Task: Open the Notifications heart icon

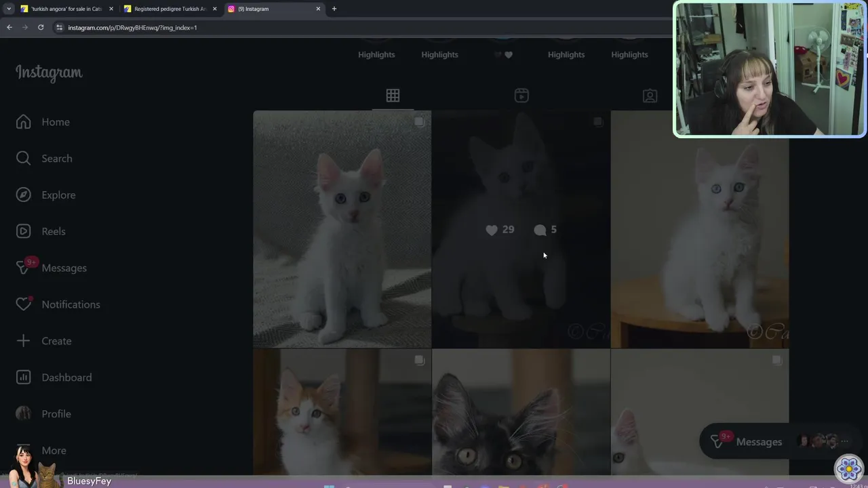Action: tap(24, 304)
